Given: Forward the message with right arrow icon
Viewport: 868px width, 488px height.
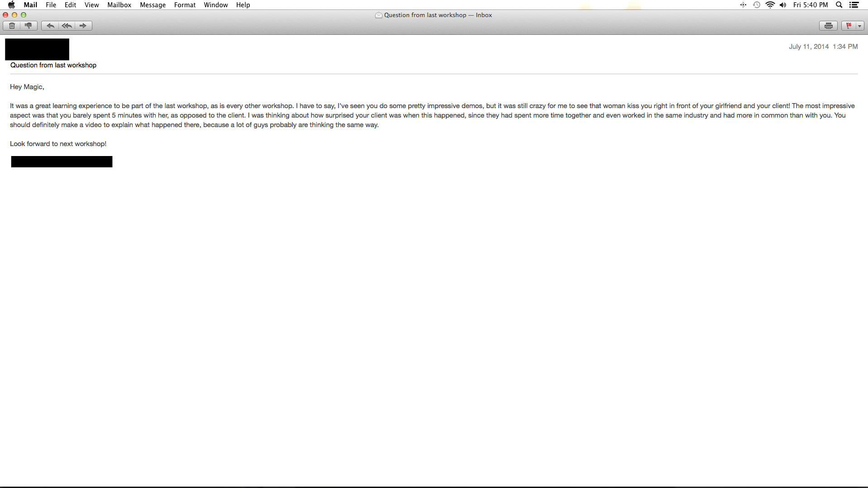Looking at the screenshot, I should [83, 26].
